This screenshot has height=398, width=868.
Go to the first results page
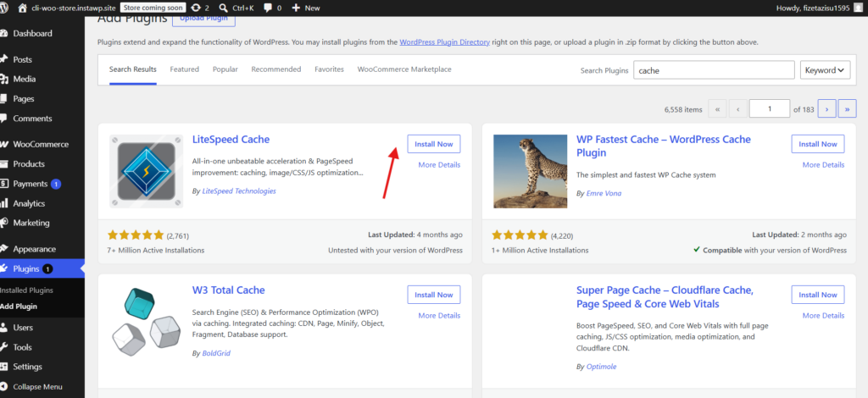[717, 109]
